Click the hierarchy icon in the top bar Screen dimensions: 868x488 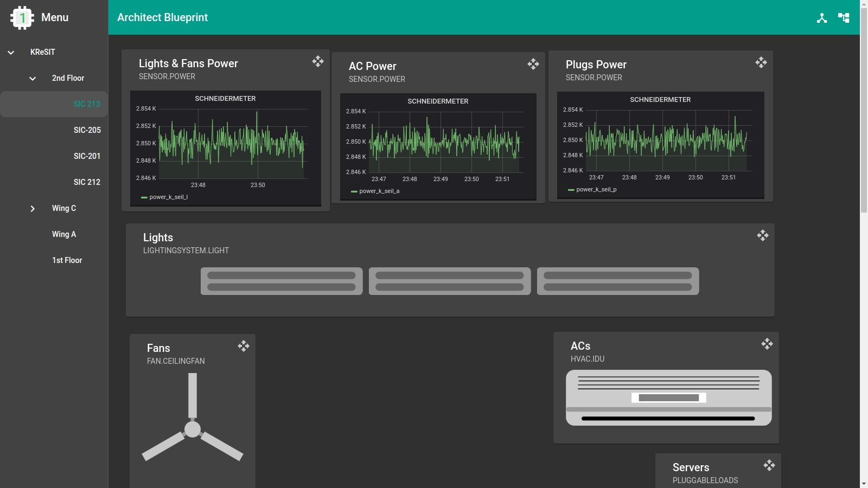coord(822,17)
